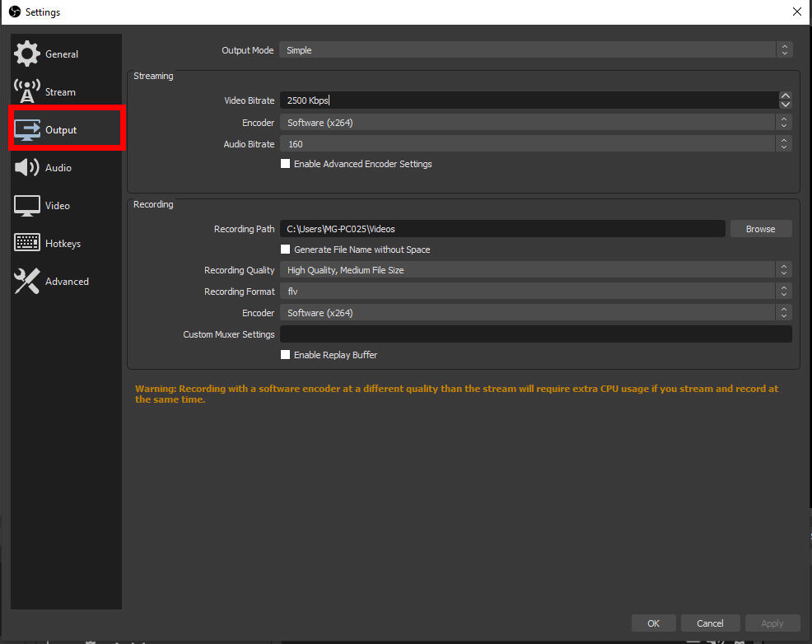Open Video settings monitor icon
The height and width of the screenshot is (644, 812).
coord(27,206)
